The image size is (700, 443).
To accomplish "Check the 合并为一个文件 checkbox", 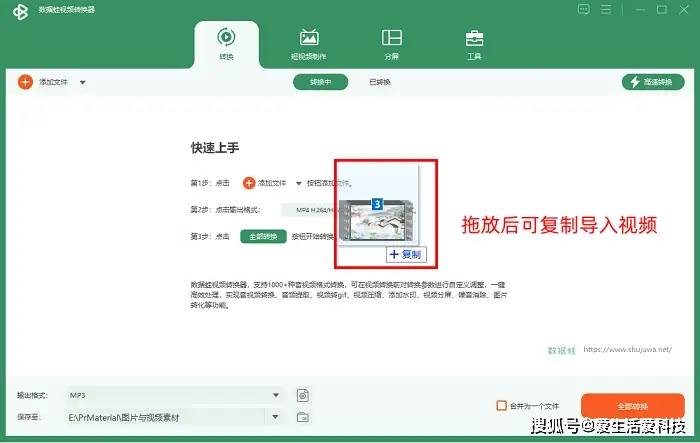I will tap(501, 406).
